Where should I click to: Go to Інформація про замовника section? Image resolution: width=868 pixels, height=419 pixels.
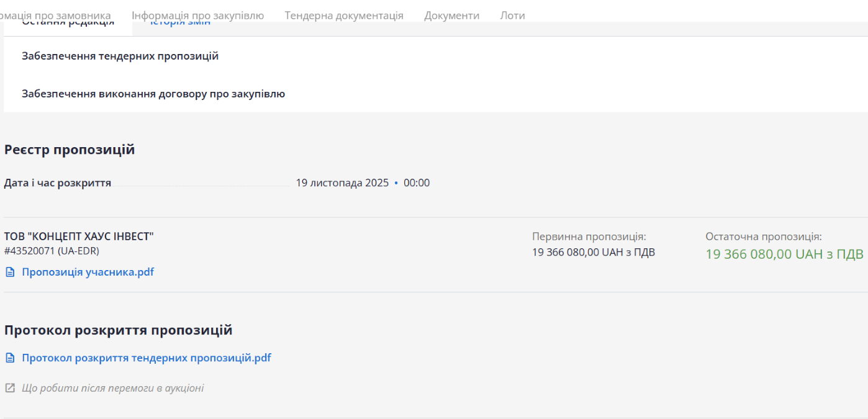[x=56, y=16]
